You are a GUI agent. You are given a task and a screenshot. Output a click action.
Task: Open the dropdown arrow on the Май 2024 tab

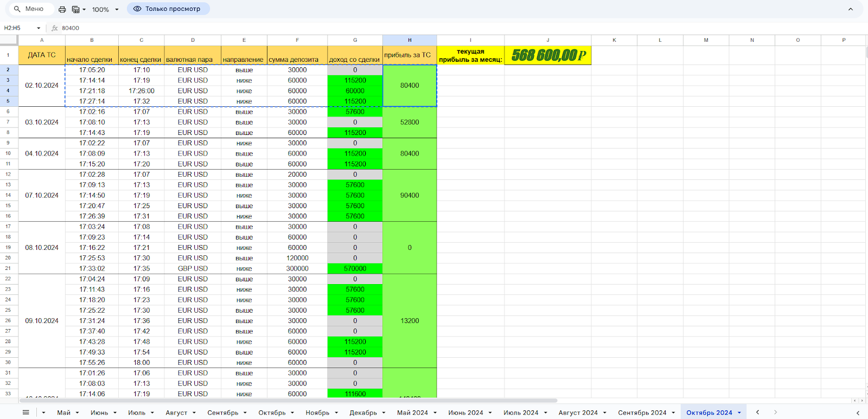(435, 413)
